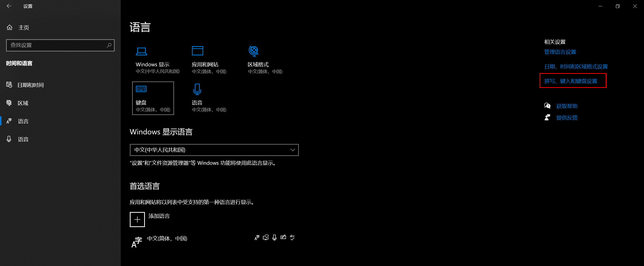
Task: Click the 键盘 tile label
Action: pos(141,102)
